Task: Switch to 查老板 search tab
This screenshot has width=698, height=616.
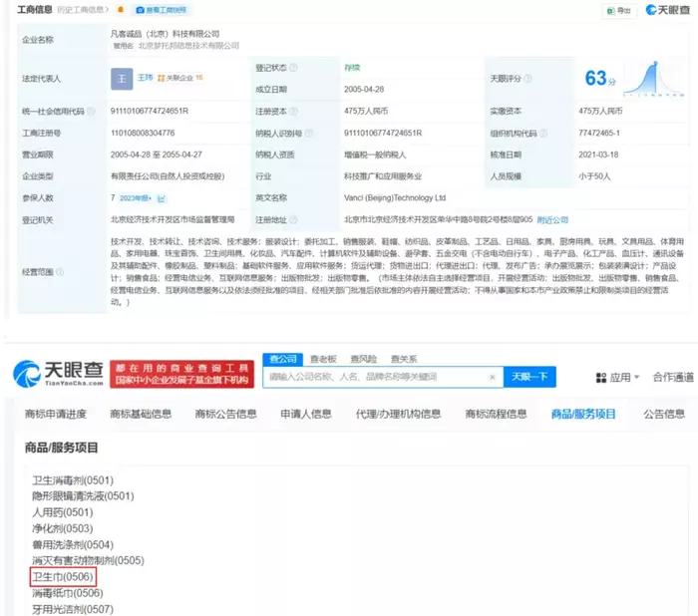Action: pos(322,359)
